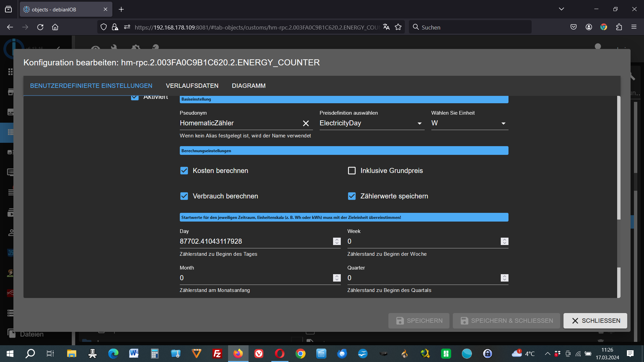Open Task View on taskbar

(50, 354)
